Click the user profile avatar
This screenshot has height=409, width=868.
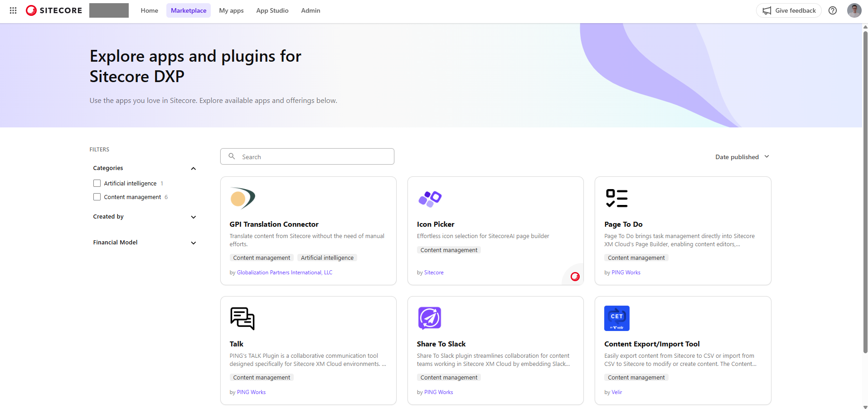854,10
